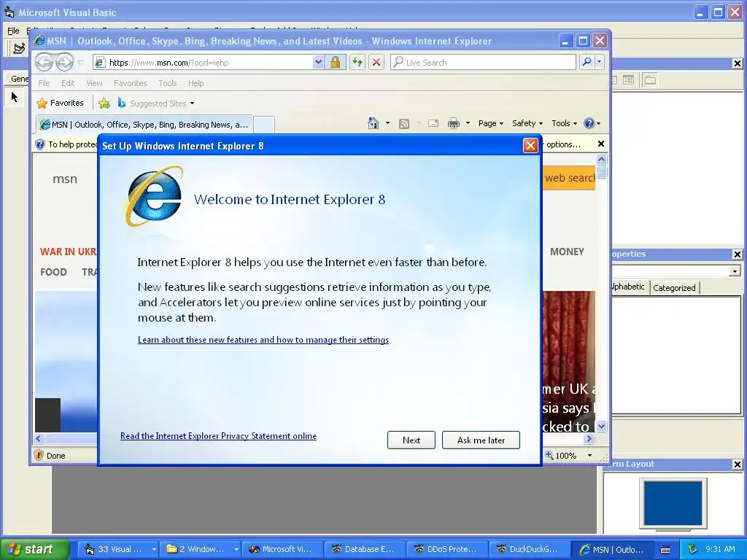Click the IE Back navigation button
Image resolution: width=747 pixels, height=560 pixels.
point(44,62)
